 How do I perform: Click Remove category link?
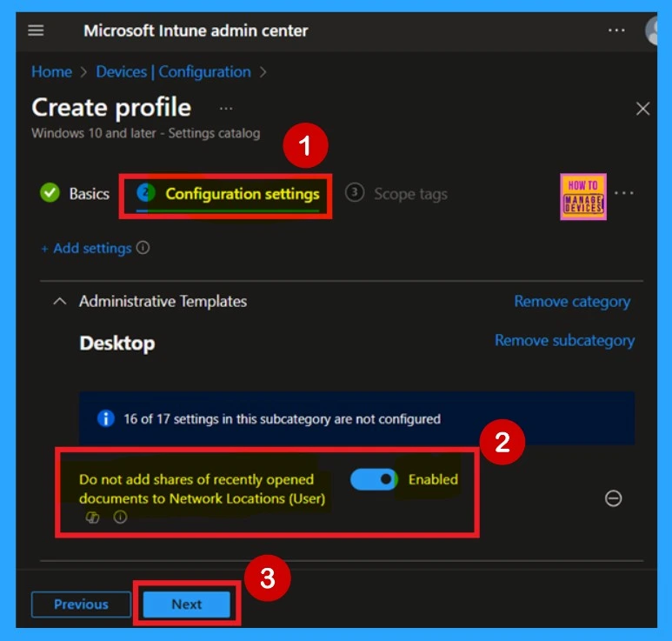pyautogui.click(x=572, y=302)
